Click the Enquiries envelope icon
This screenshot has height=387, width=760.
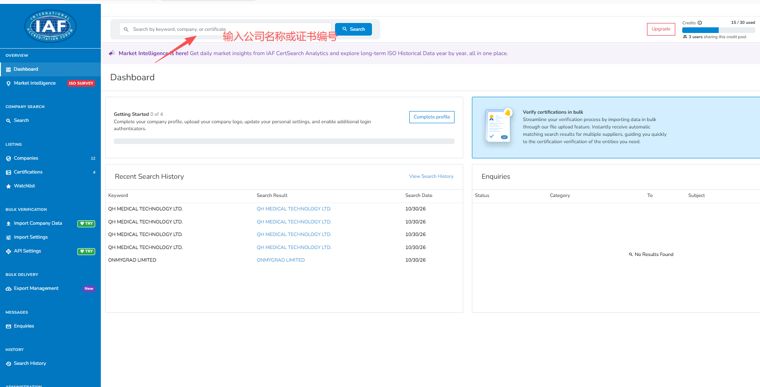point(8,326)
